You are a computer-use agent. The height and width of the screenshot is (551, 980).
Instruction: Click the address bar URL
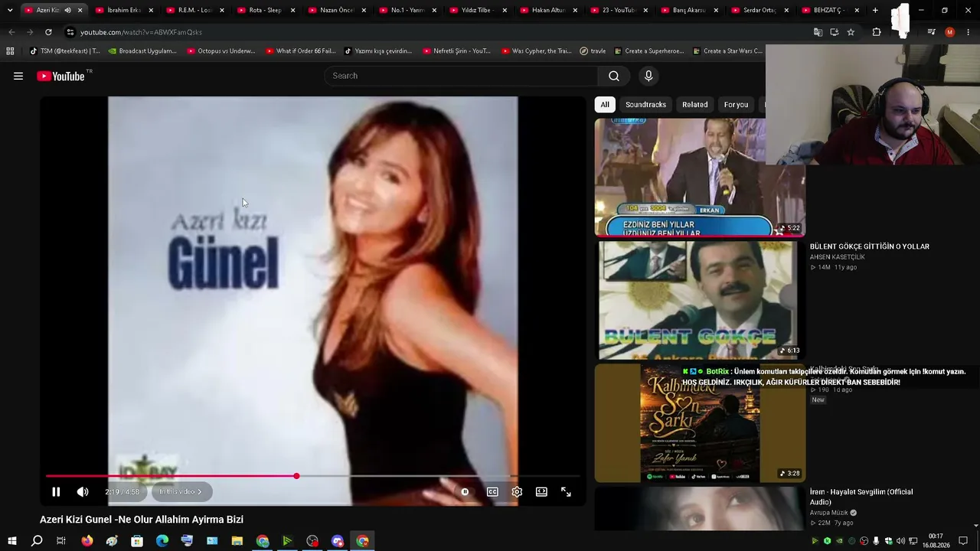[141, 32]
